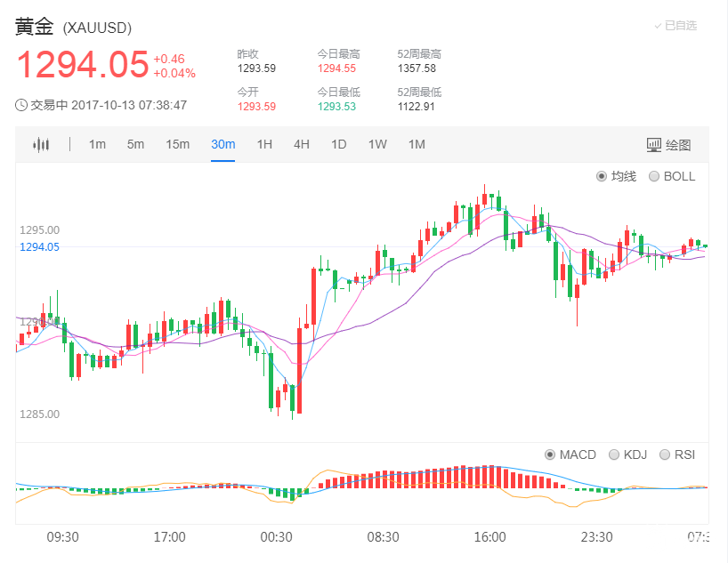Select the BOLL indicator radio button

pos(655,176)
